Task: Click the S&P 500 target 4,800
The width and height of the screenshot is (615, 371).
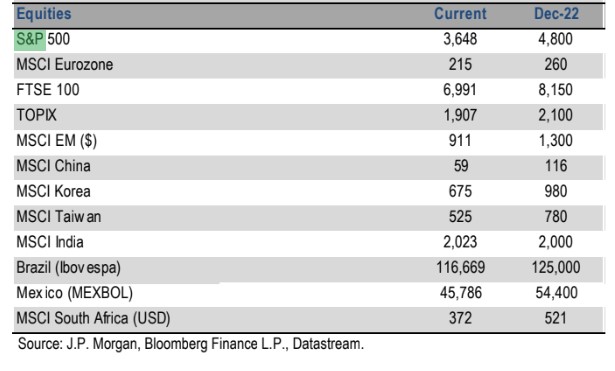Action: [x=555, y=39]
